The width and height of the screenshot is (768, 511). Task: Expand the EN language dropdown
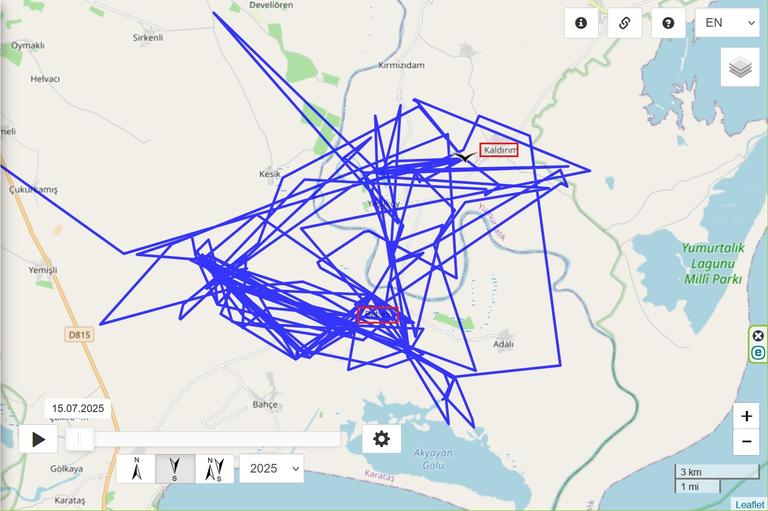point(727,23)
